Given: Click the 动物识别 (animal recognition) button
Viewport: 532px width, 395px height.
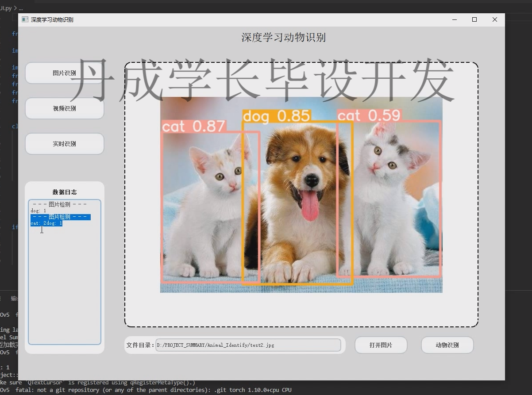Looking at the screenshot, I should 447,345.
